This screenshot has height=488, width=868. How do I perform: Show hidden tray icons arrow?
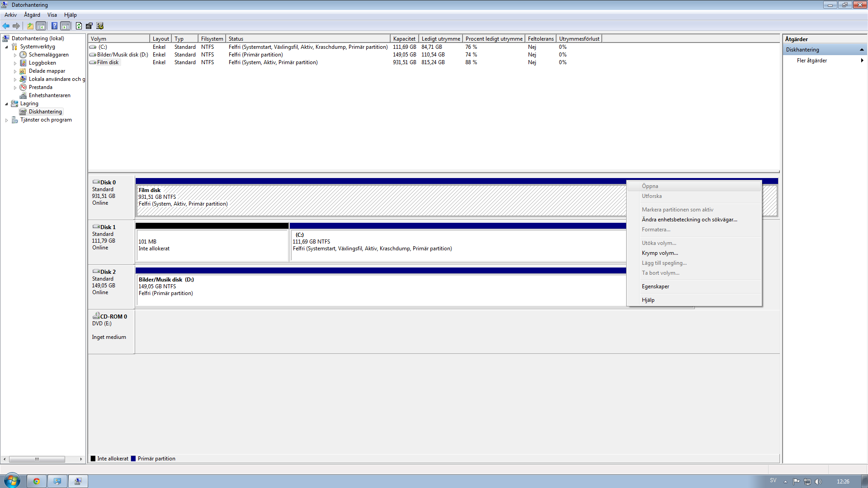point(785,482)
